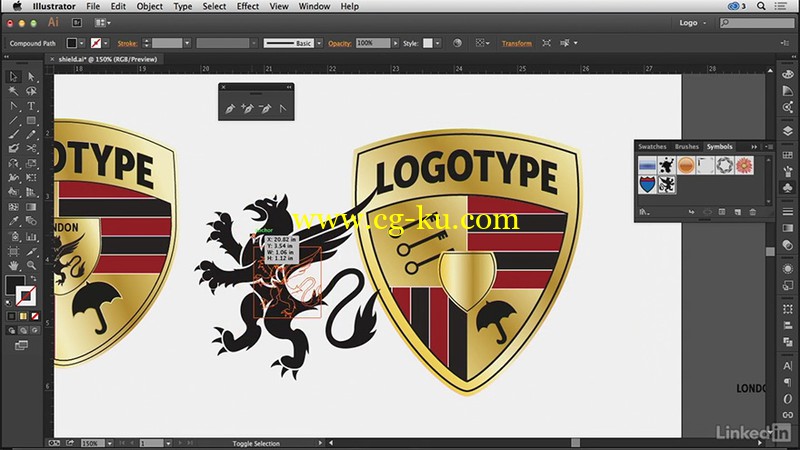Set Gradient mode below fill swatches
800x450 pixels.
(x=23, y=316)
